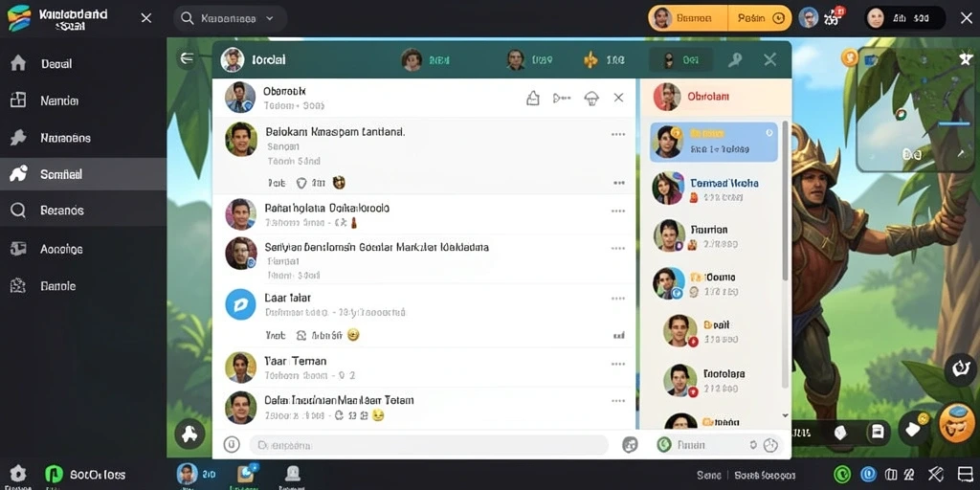The image size is (980, 490).
Task: Open options menu for Daar faiar message
Action: click(618, 299)
